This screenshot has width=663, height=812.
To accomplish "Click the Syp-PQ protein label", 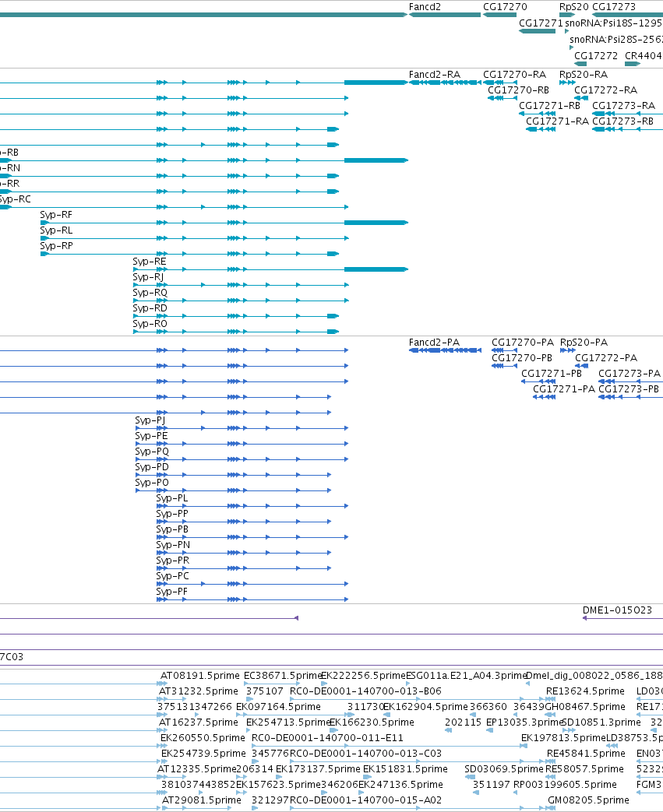I will (x=152, y=451).
